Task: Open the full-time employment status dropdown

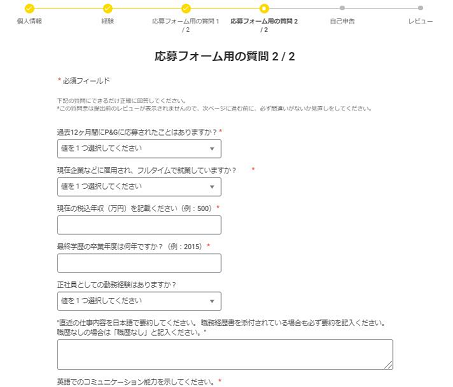Action: pos(139,187)
